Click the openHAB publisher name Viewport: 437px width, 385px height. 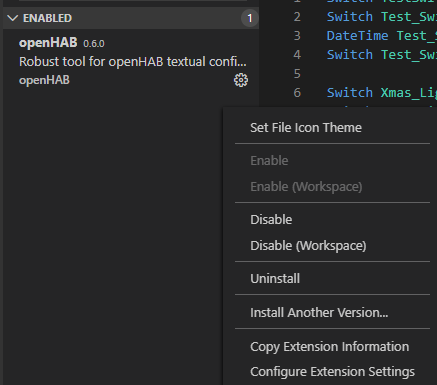pos(44,80)
